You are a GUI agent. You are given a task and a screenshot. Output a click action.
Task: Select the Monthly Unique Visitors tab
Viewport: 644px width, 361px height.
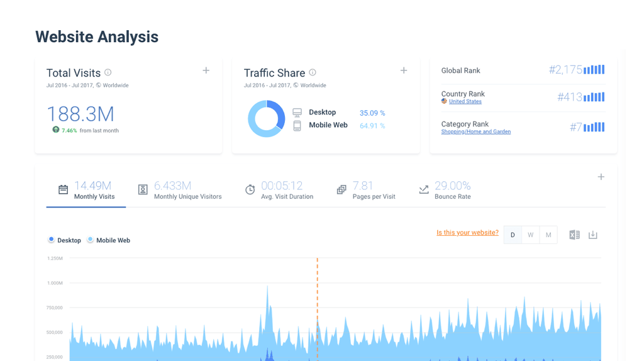click(x=180, y=190)
